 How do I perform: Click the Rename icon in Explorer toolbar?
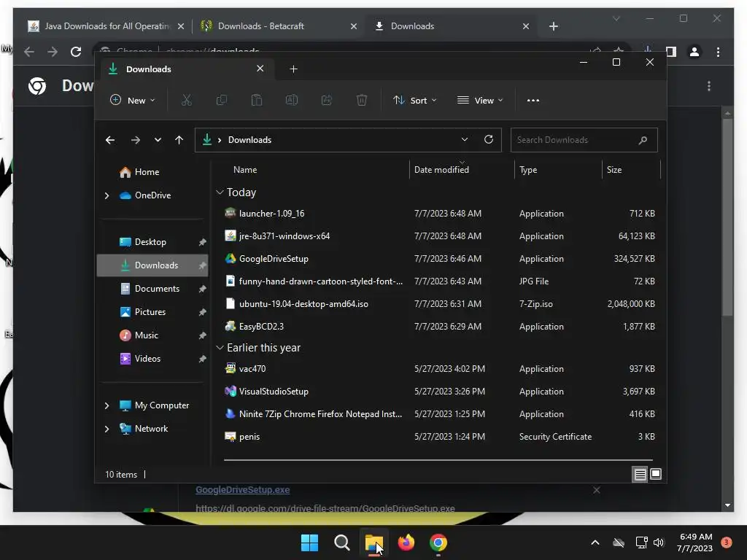[292, 100]
